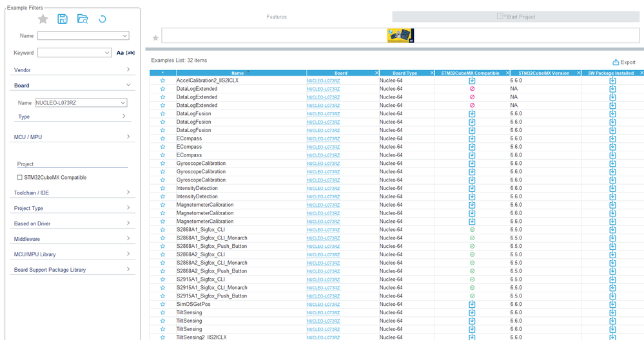Click the Export button
644x340 pixels.
[624, 62]
